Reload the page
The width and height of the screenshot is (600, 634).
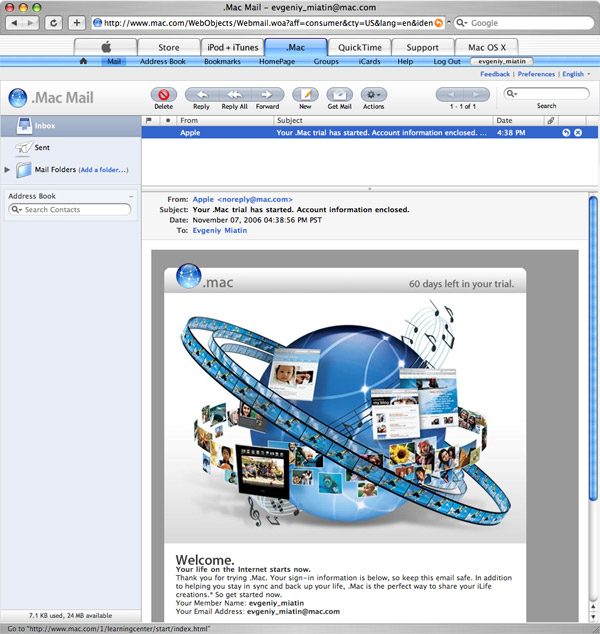(x=53, y=23)
